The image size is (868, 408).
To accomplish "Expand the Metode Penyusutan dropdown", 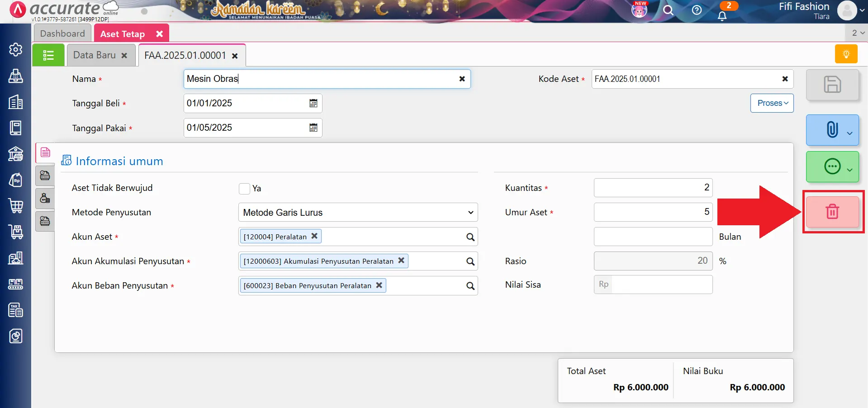I will (357, 213).
